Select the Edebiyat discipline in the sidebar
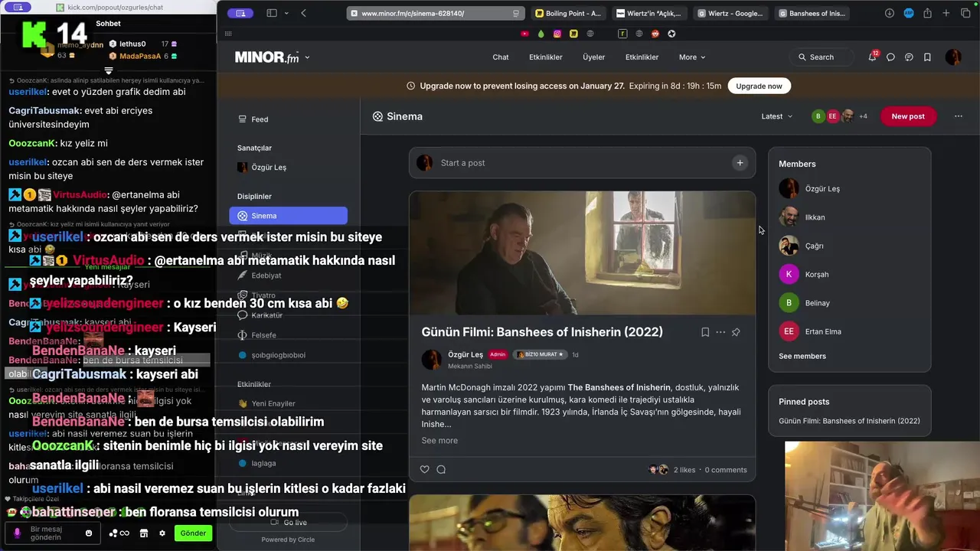The height and width of the screenshot is (551, 980). (288, 275)
